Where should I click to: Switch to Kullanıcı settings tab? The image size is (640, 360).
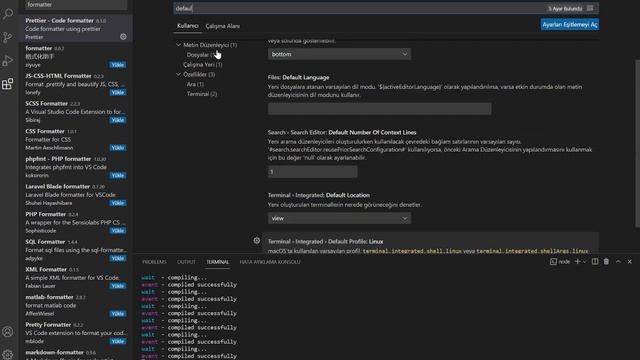[187, 26]
